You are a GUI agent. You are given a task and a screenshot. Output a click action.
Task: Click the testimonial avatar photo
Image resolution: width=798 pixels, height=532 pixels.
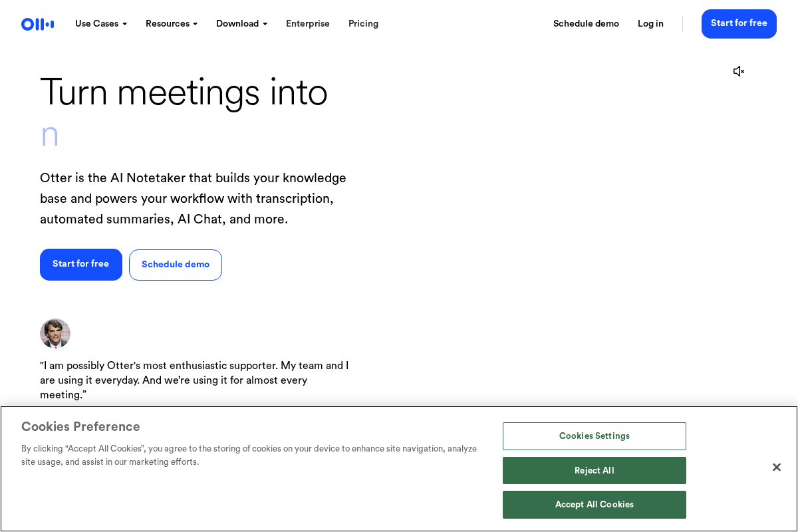[55, 334]
